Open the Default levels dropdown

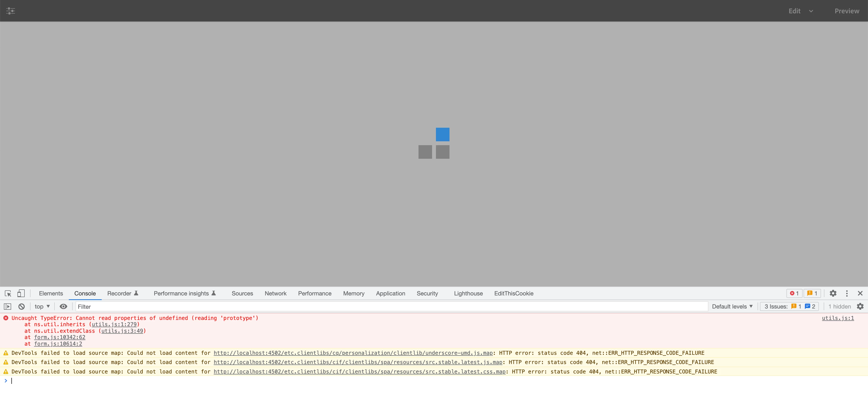coord(732,307)
